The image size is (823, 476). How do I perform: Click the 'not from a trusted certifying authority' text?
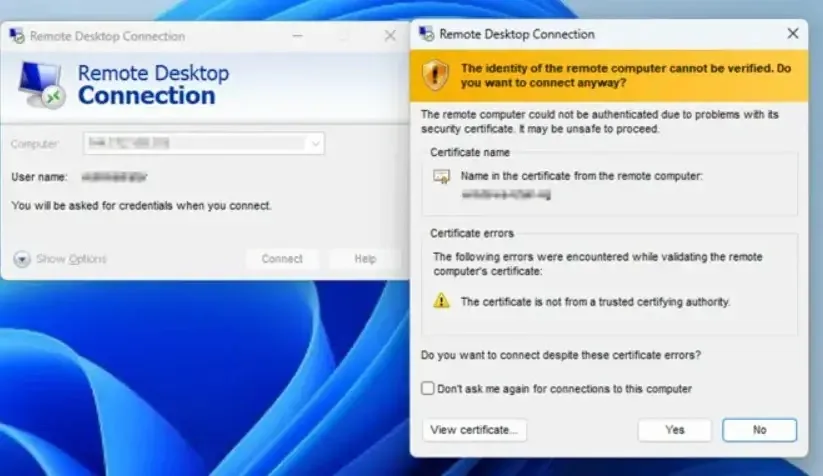(595, 302)
